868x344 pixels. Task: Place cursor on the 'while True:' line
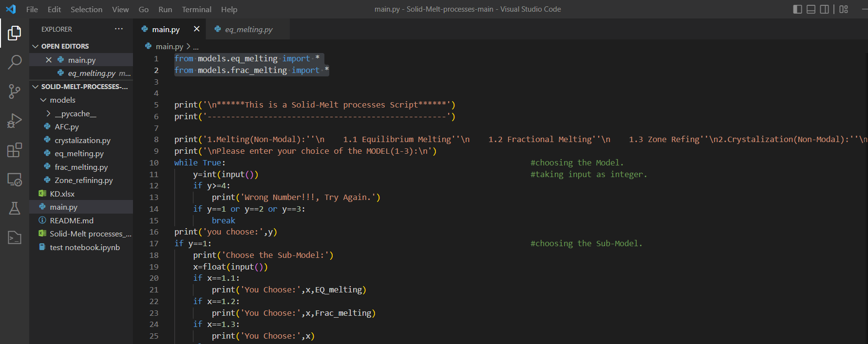pos(200,163)
